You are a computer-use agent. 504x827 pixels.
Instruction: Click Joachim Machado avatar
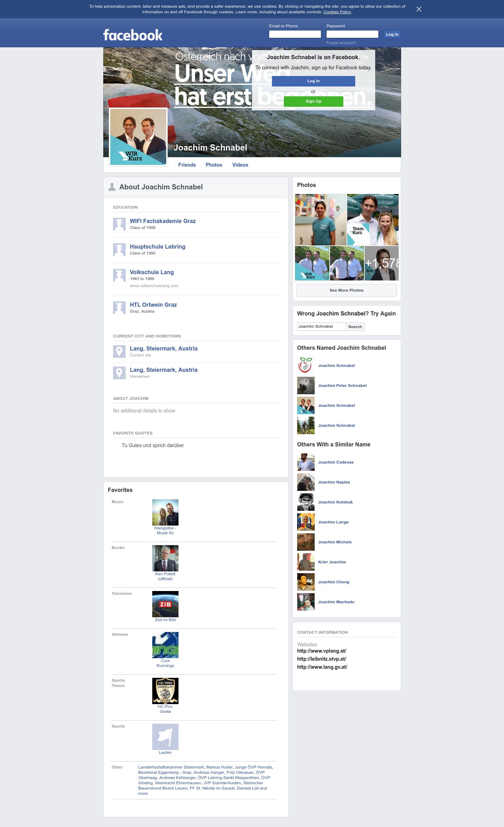click(x=306, y=602)
